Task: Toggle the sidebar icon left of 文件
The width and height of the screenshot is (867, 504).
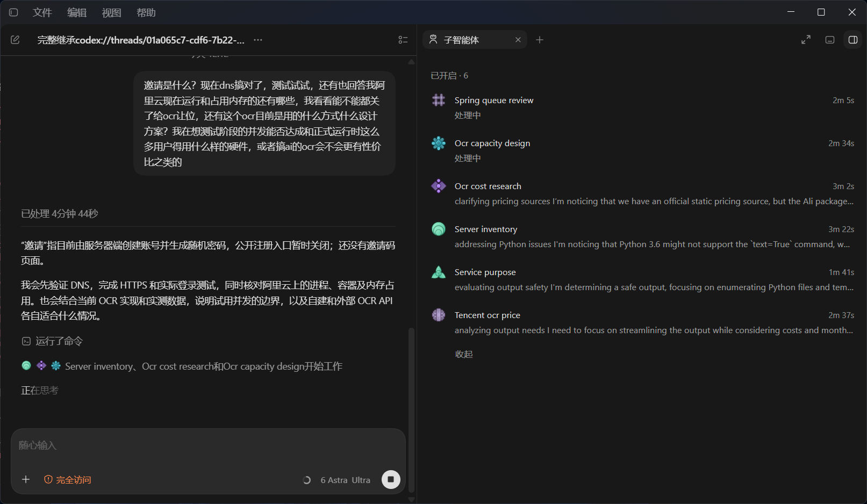Action: tap(13, 12)
